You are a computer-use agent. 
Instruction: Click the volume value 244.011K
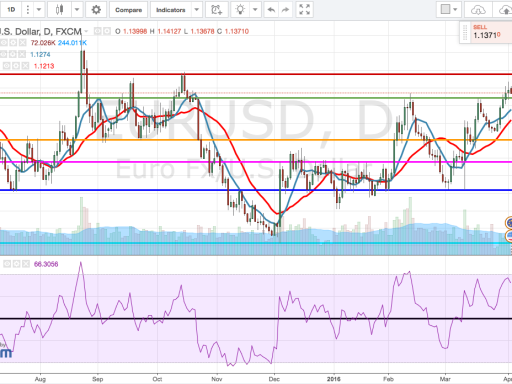pyautogui.click(x=72, y=43)
